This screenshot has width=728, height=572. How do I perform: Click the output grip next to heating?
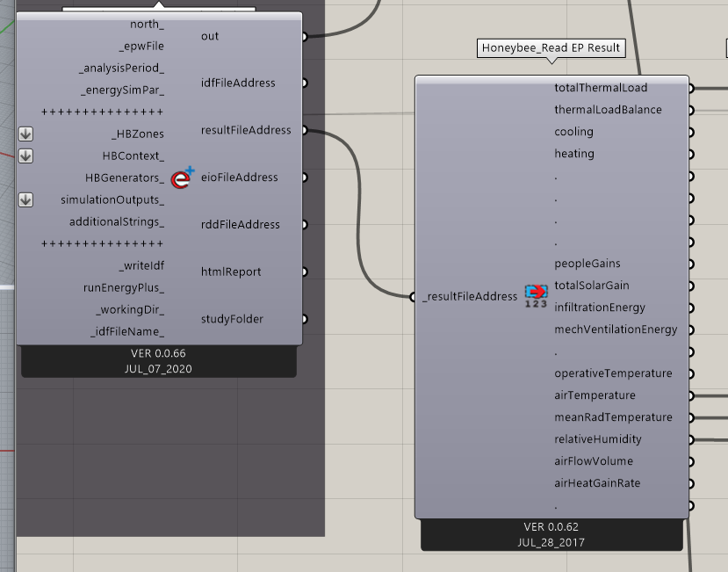click(x=691, y=155)
